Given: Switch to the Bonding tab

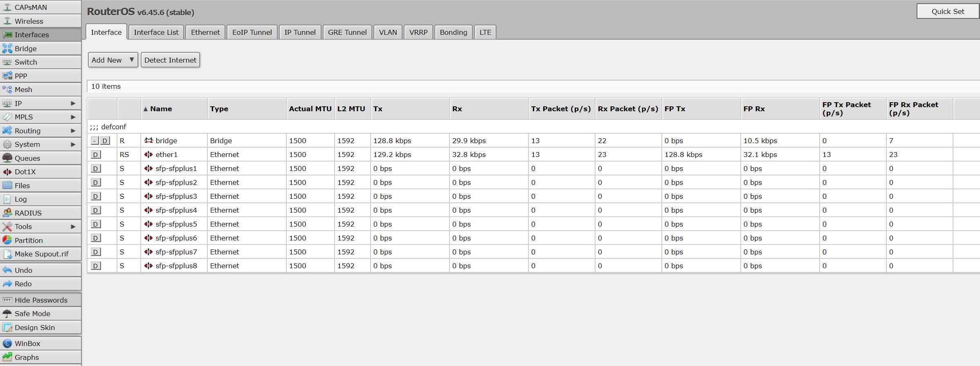Looking at the screenshot, I should click(453, 32).
